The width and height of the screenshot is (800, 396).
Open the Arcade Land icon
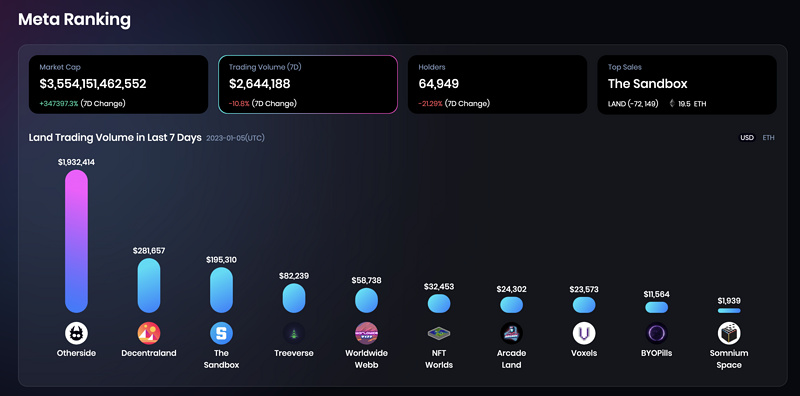tap(511, 333)
